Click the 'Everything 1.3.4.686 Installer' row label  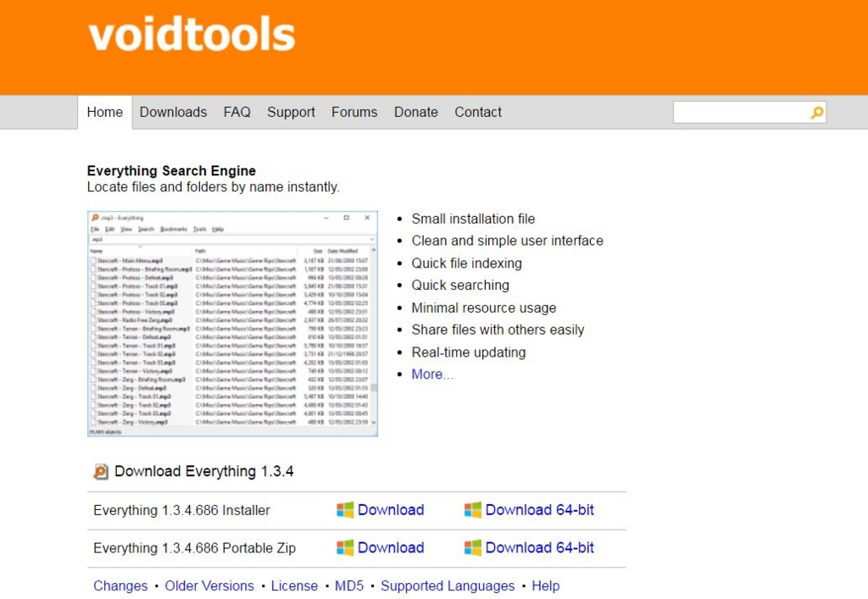pyautogui.click(x=181, y=510)
